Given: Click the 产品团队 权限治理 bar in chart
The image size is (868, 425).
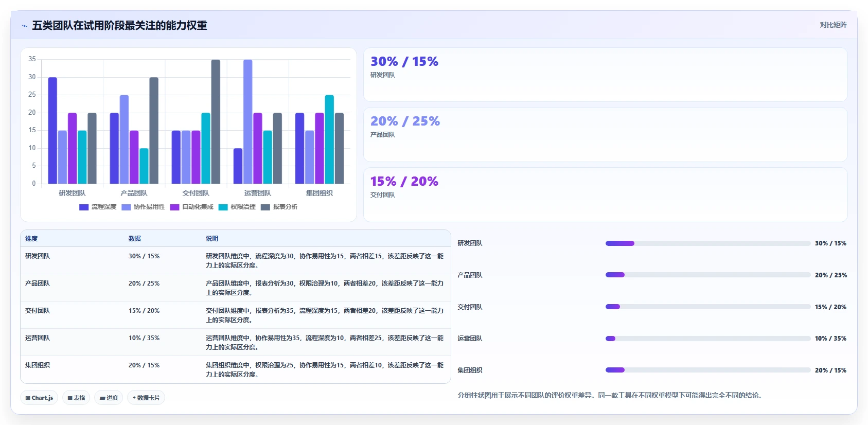Looking at the screenshot, I should (144, 166).
